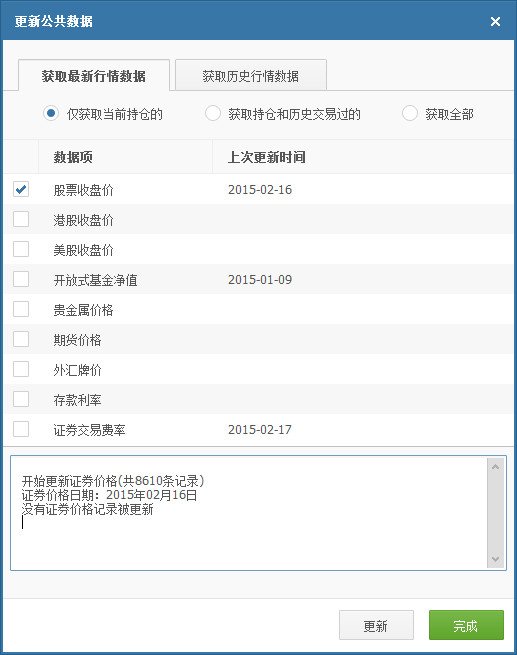
Task: Choose 获取持仓和历史交易过的 radio option
Action: coord(213,113)
